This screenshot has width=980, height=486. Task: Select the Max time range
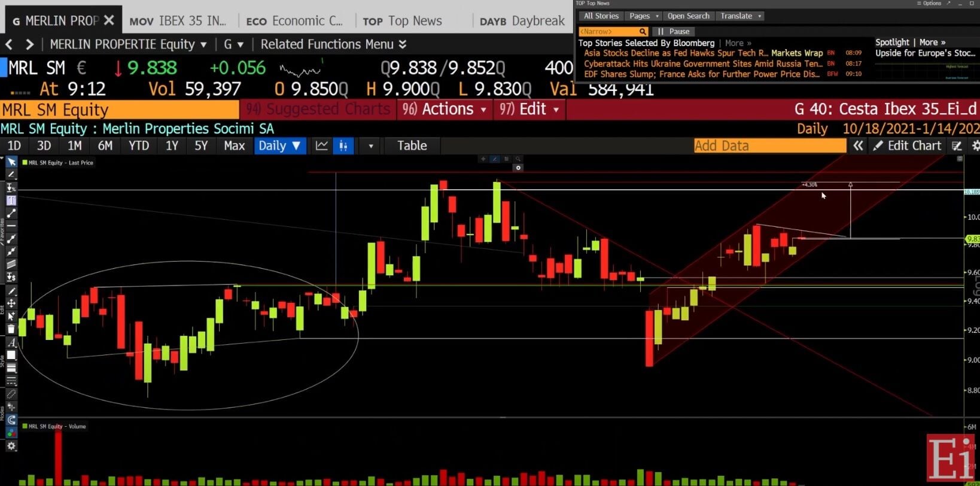point(234,145)
